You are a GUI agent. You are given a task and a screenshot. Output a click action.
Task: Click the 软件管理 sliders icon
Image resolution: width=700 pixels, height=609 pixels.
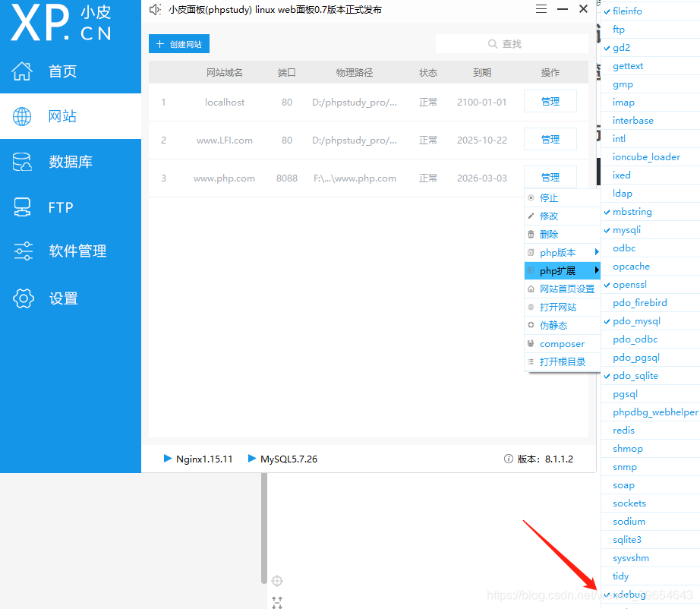click(24, 251)
